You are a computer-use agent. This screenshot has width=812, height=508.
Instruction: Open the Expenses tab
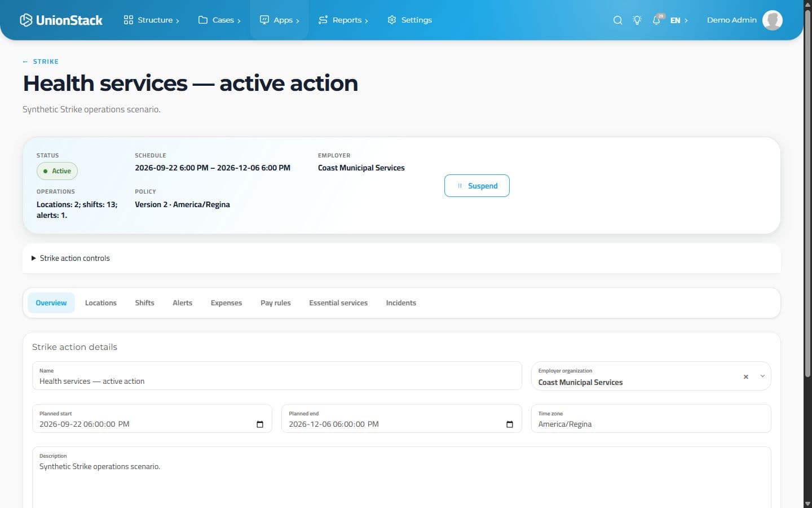click(x=226, y=303)
